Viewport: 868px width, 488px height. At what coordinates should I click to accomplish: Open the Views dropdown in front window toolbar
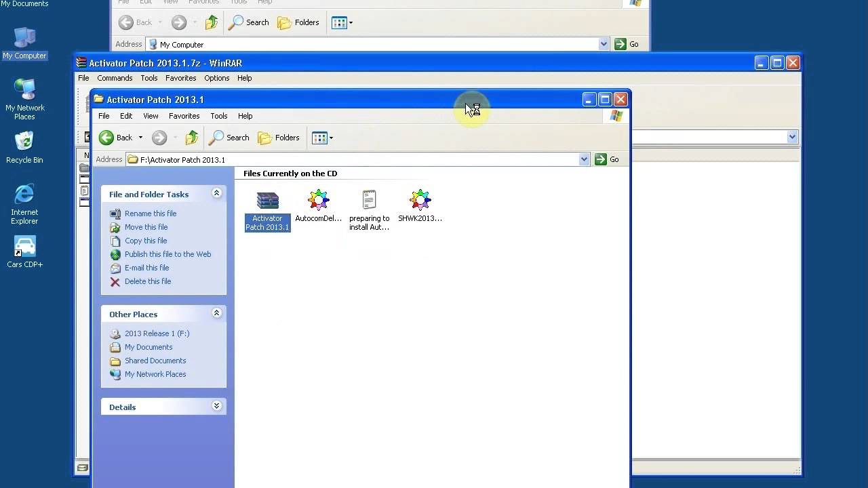[x=322, y=138]
